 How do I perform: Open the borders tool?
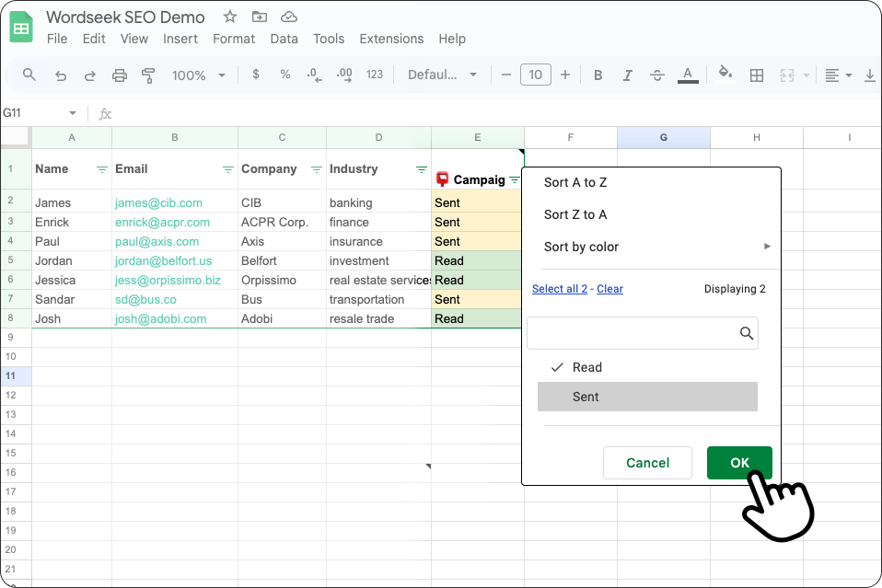pos(757,75)
